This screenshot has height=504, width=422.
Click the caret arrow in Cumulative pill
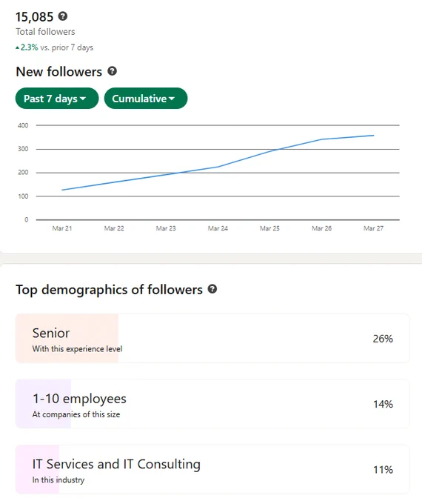(172, 99)
